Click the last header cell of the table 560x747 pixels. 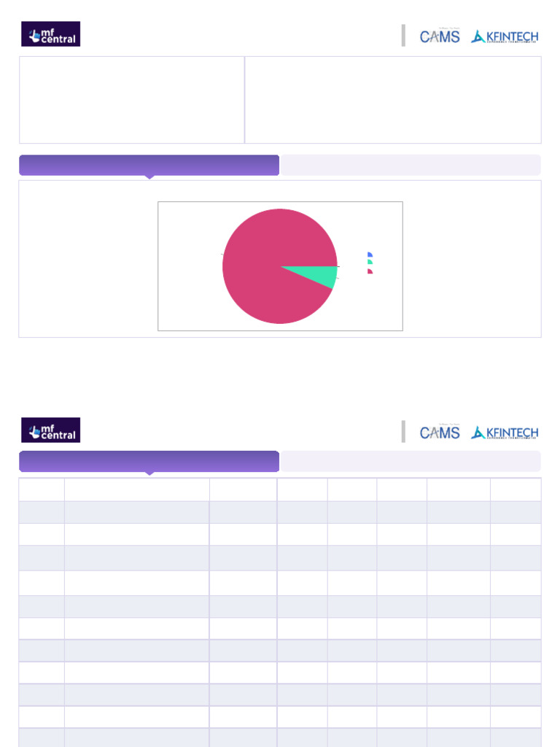click(x=516, y=489)
